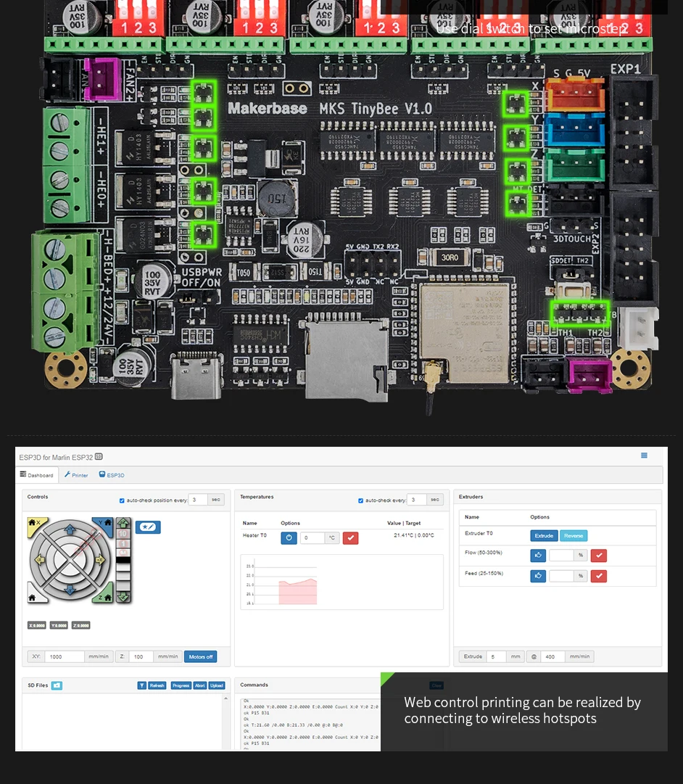Toggle auto-check position checkbox
Viewport: 683px width, 784px height.
pos(122,500)
